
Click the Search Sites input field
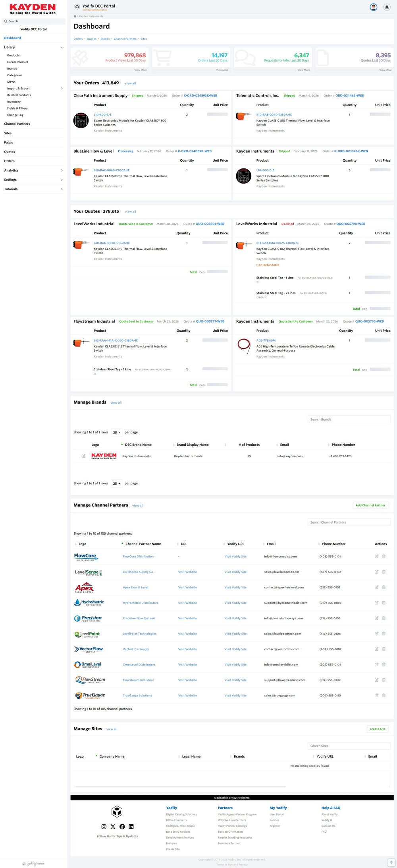(349, 746)
